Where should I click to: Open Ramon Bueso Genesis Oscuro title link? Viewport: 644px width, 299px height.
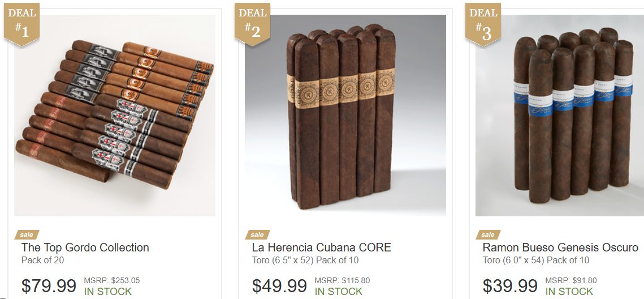point(560,247)
